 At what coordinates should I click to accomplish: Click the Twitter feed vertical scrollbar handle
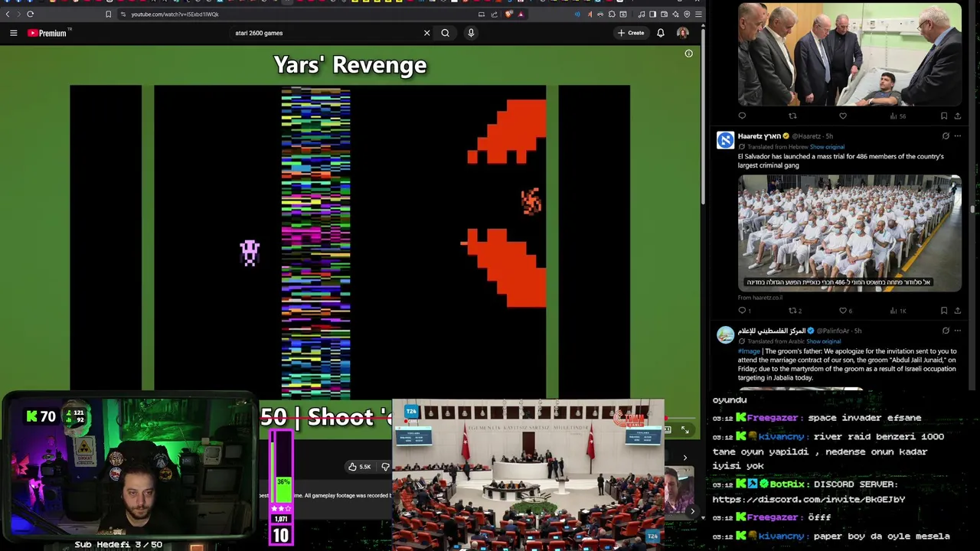973,209
